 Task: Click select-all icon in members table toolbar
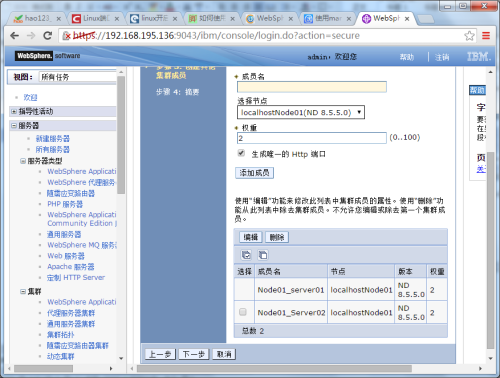(246, 255)
